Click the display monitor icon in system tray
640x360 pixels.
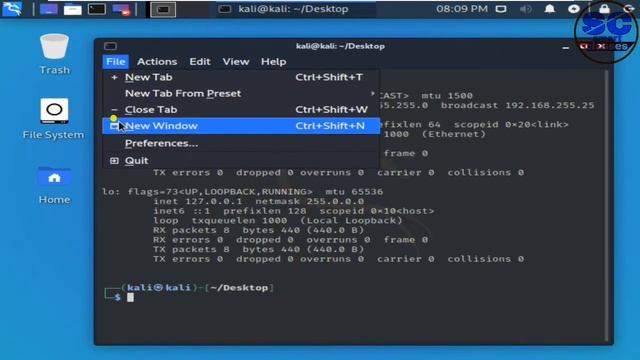[x=501, y=9]
